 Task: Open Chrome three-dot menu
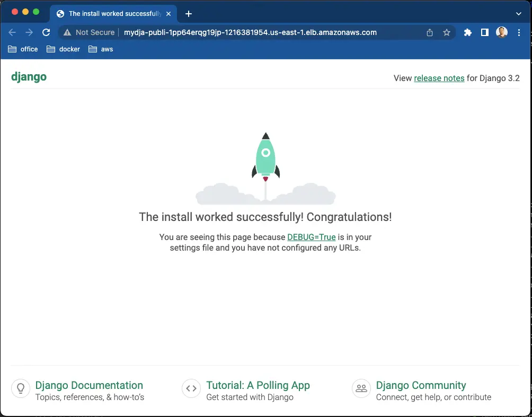pos(519,32)
